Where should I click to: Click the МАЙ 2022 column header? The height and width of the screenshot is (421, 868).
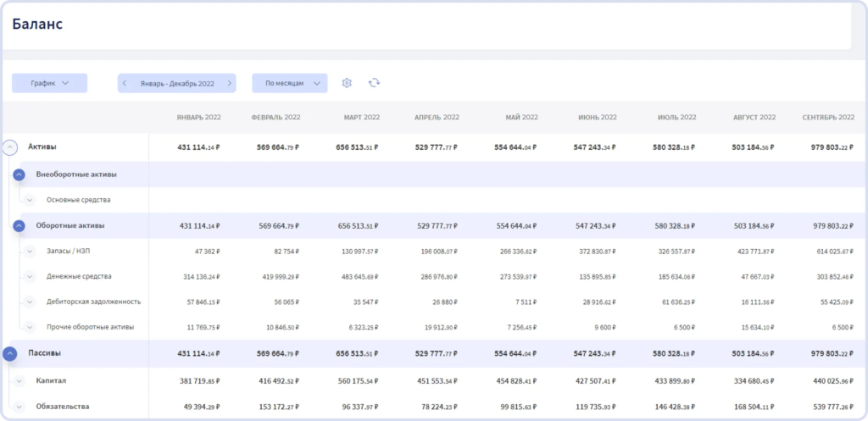pyautogui.click(x=521, y=117)
